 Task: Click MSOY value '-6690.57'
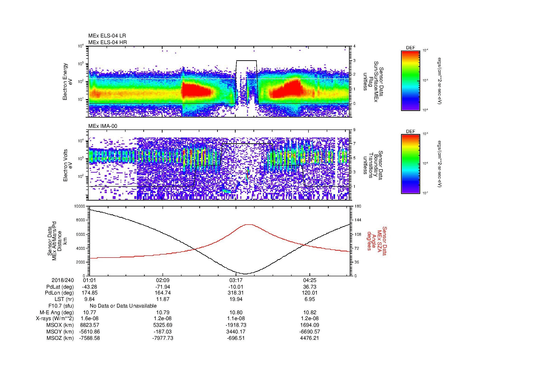pos(310,332)
